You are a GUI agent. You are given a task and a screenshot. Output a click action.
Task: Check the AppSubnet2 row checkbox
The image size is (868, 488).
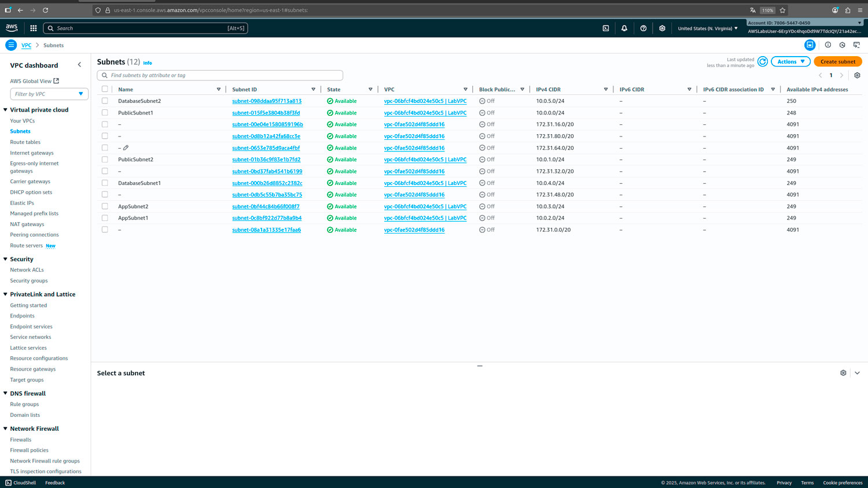tap(105, 206)
